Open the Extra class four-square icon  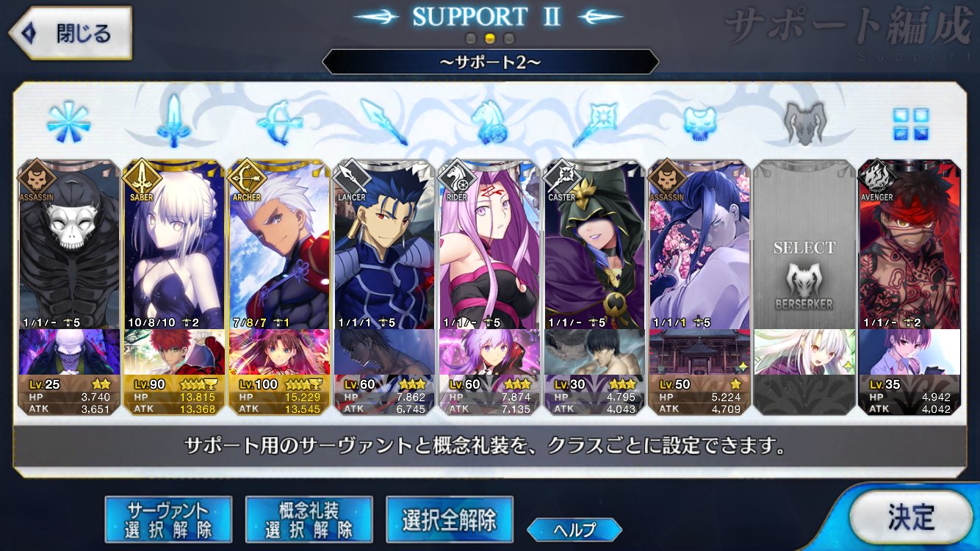910,123
